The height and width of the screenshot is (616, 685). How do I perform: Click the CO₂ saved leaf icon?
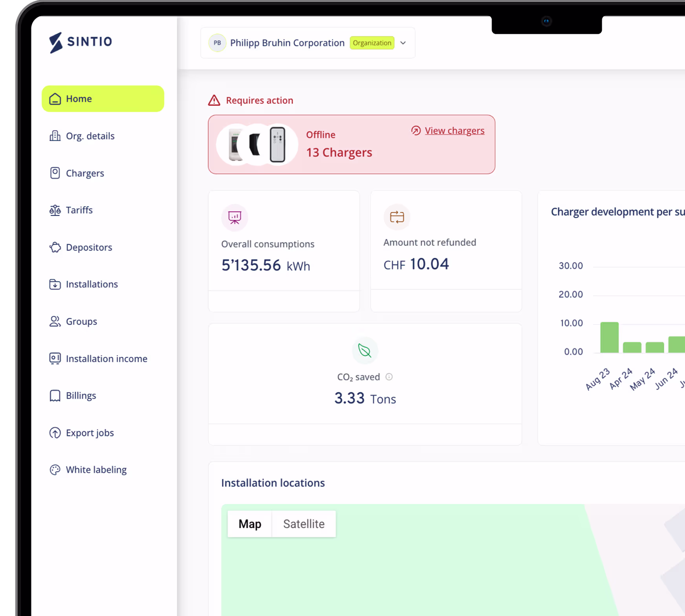(365, 350)
